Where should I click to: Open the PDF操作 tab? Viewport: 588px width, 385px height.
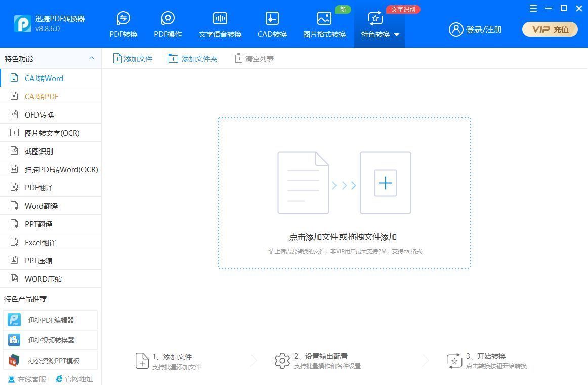(x=167, y=25)
